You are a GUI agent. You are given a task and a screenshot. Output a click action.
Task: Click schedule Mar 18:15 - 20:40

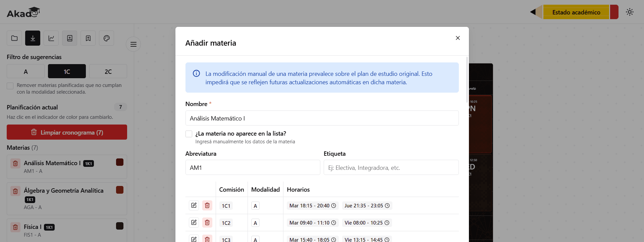click(x=313, y=206)
